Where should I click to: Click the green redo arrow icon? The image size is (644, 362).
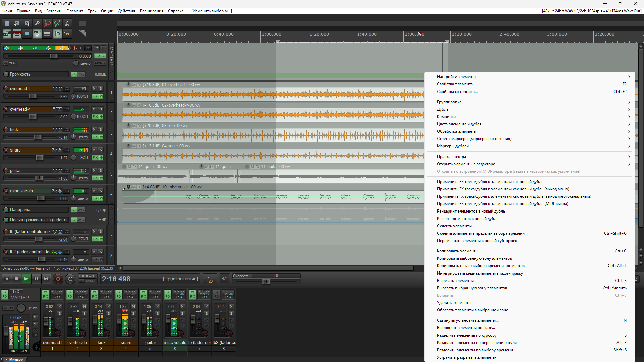57,23
